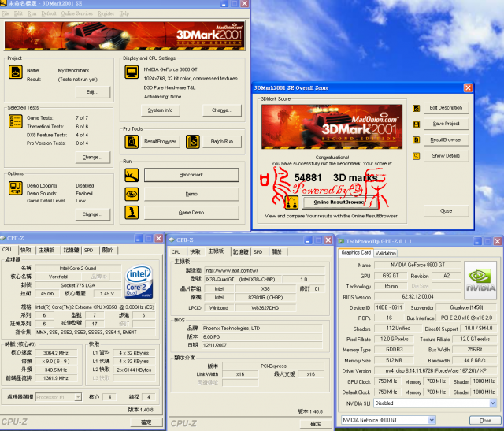Image resolution: width=504 pixels, height=431 pixels.
Task: Click the OK button in middle CPU-Z window
Action: tap(315, 424)
